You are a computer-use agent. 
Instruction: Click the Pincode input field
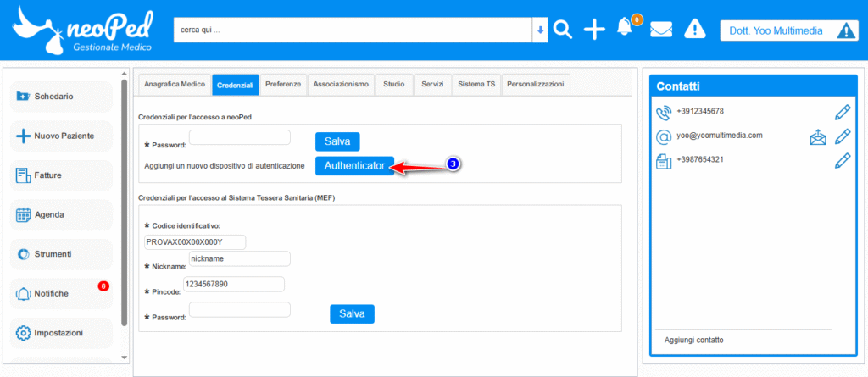pyautogui.click(x=233, y=284)
